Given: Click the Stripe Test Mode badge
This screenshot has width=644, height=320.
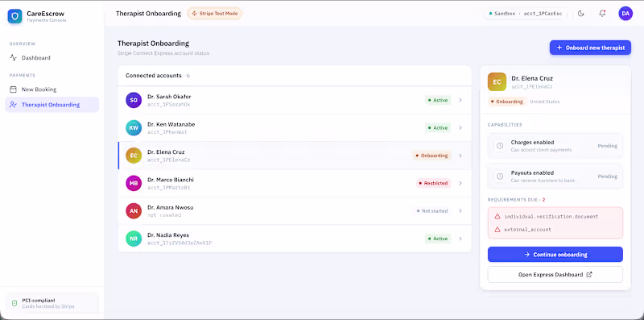Looking at the screenshot, I should click(x=215, y=14).
